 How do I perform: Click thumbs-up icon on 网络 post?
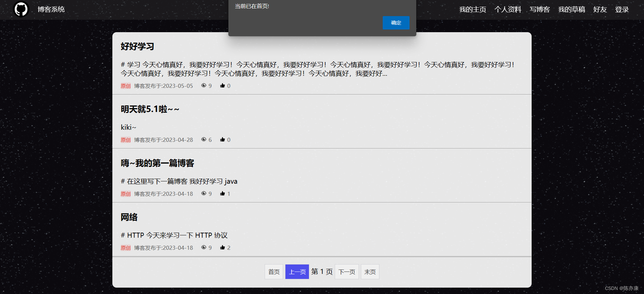222,247
